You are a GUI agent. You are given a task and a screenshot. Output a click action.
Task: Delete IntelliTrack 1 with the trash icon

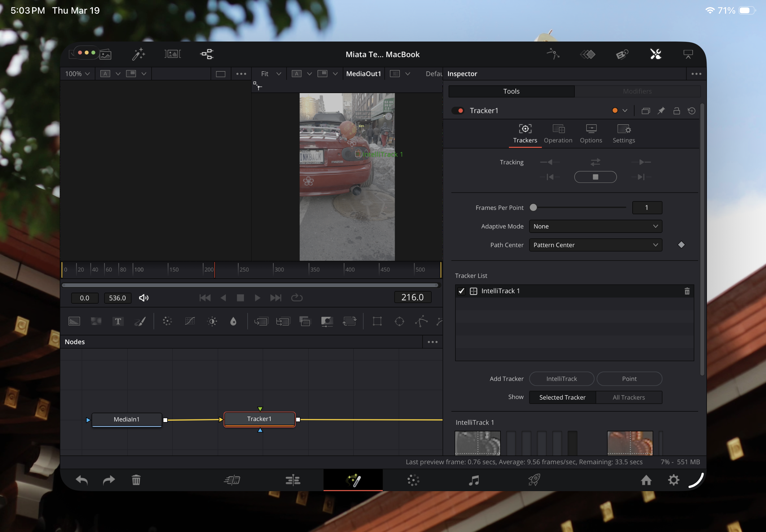click(x=687, y=291)
